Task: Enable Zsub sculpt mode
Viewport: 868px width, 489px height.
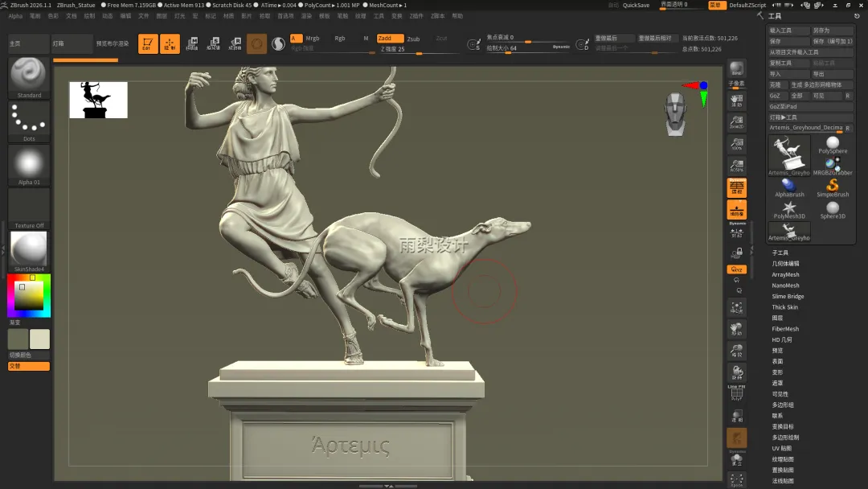Action: 414,39
